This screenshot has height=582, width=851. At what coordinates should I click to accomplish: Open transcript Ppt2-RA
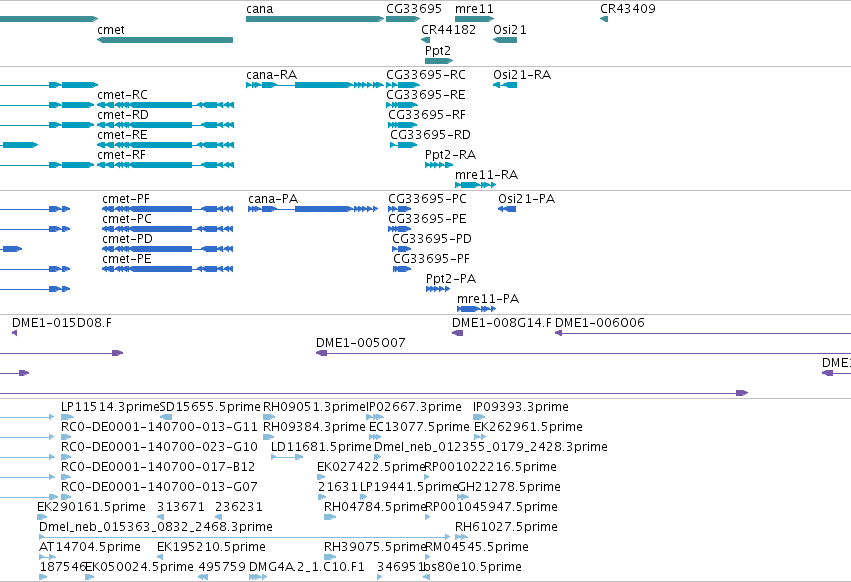click(x=439, y=165)
